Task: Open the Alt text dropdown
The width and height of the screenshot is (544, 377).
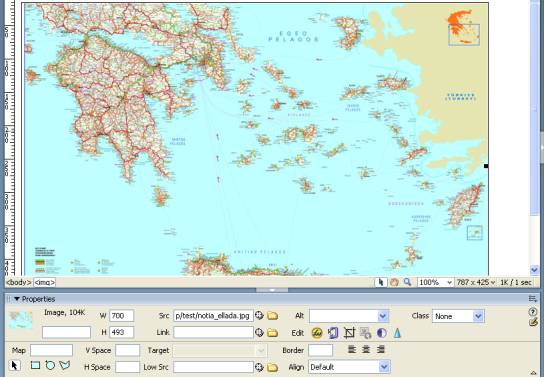Action: click(383, 316)
